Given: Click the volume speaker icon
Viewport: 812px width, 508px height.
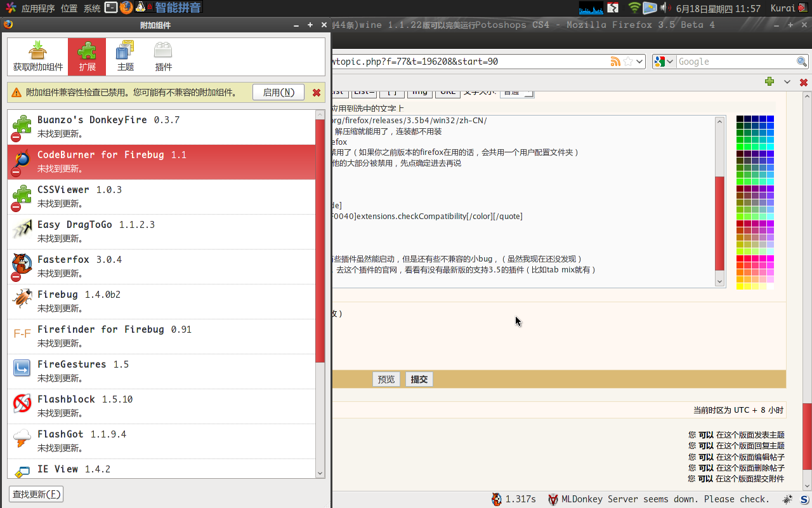Looking at the screenshot, I should (665, 8).
